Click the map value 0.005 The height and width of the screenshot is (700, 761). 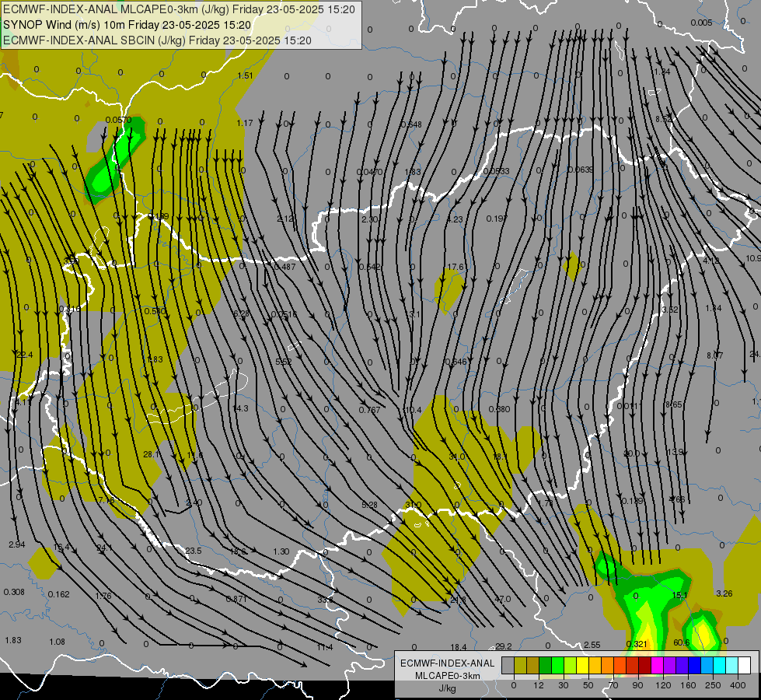point(701,23)
